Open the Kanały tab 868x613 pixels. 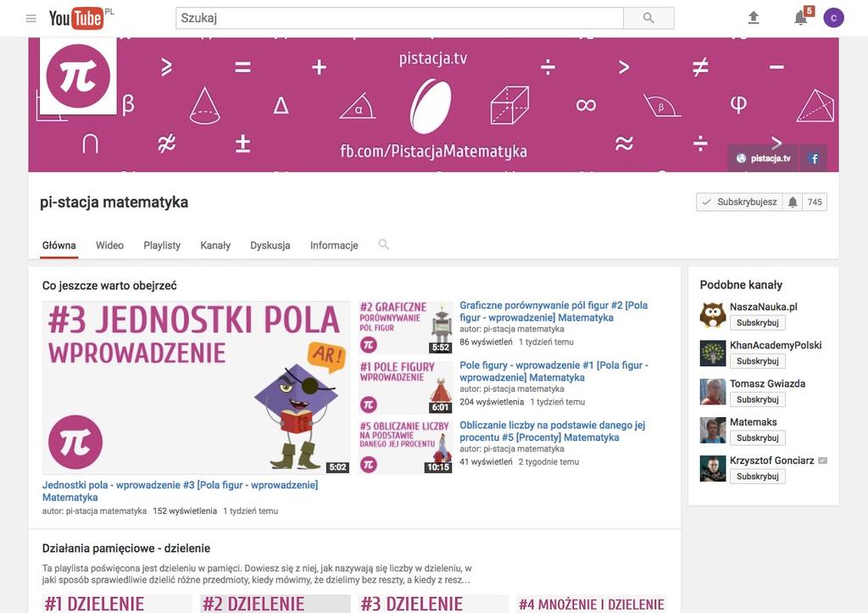215,245
